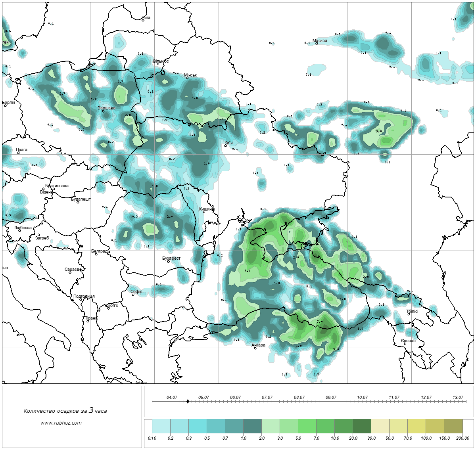
Task: Click the black diamond timeline position marker
Action: click(x=187, y=401)
